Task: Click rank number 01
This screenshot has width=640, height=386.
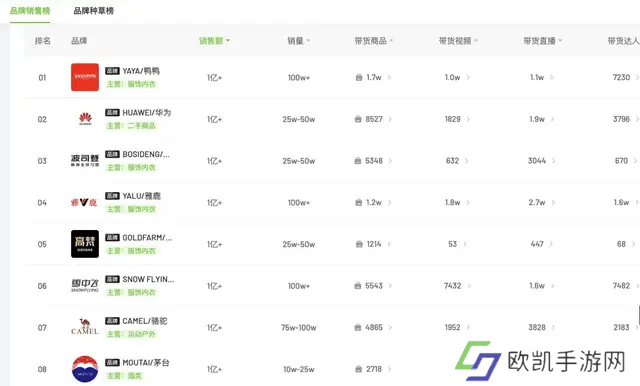Action: click(42, 78)
